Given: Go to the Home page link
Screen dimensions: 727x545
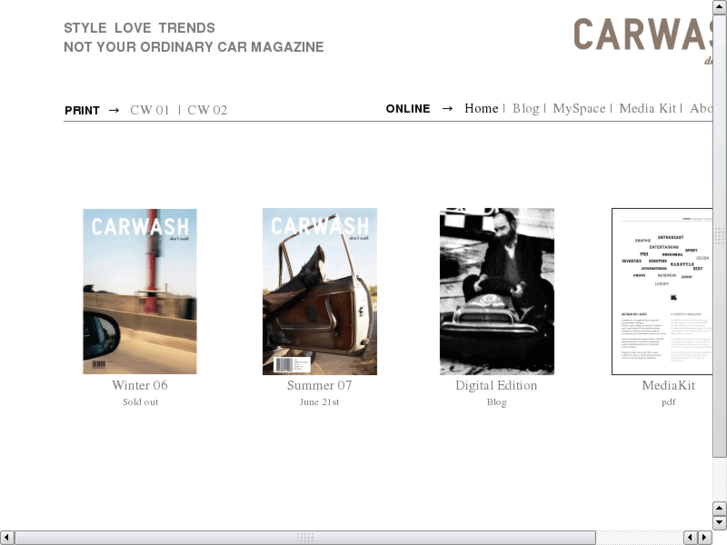Looking at the screenshot, I should [x=481, y=109].
